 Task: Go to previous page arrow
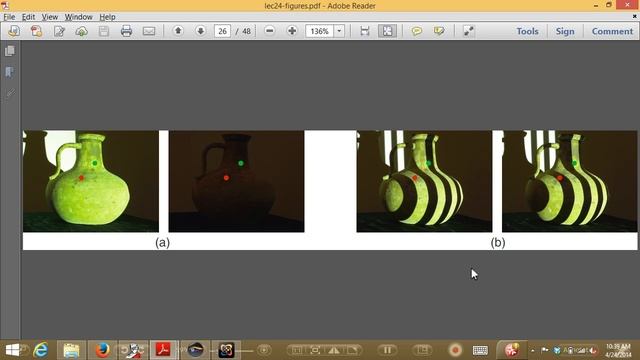178,31
